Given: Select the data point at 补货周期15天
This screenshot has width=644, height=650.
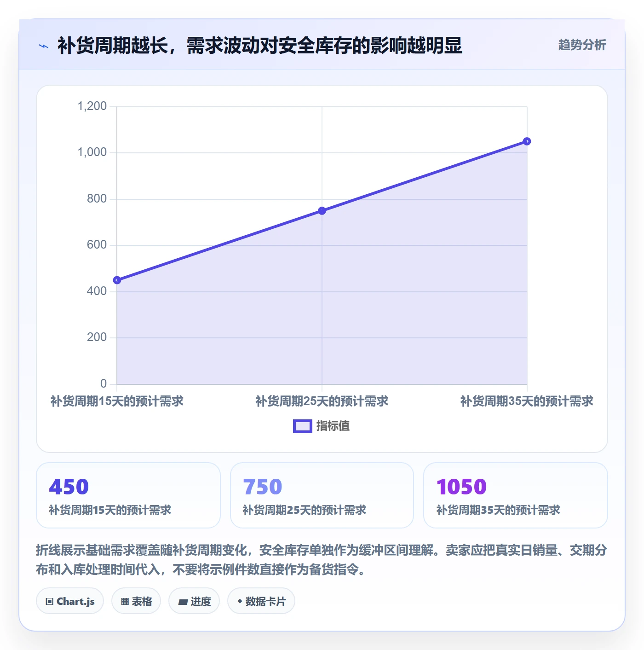Looking at the screenshot, I should tap(117, 280).
